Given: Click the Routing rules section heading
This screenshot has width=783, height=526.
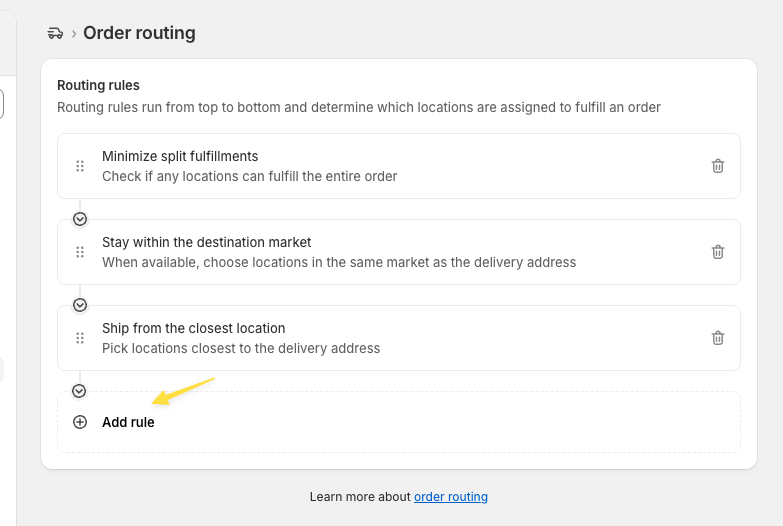Looking at the screenshot, I should tap(98, 85).
